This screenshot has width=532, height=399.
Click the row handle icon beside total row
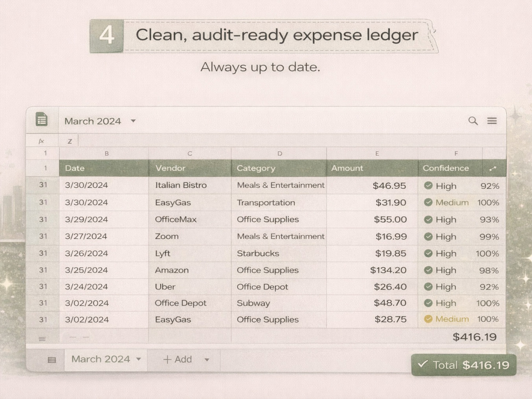[x=42, y=338]
